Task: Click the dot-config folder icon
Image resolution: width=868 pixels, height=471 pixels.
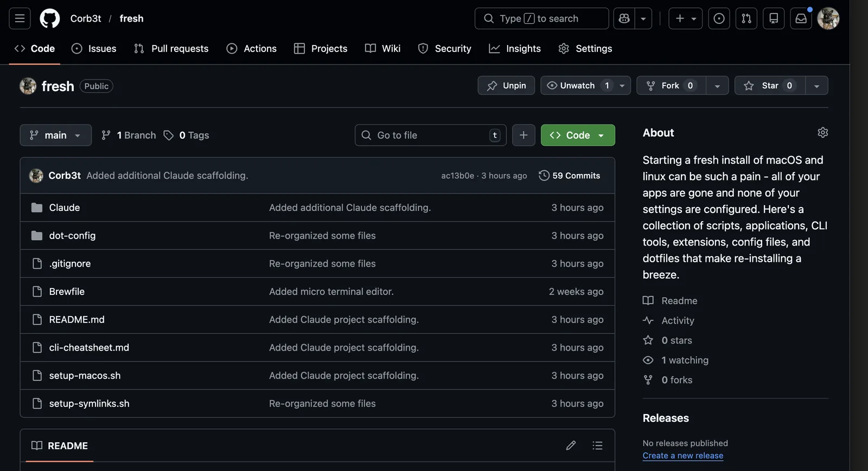Action: (x=37, y=236)
